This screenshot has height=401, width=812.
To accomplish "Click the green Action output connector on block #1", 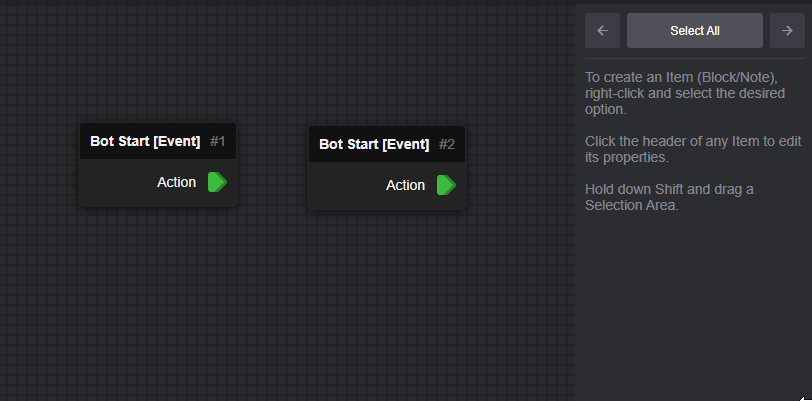I will (x=218, y=182).
